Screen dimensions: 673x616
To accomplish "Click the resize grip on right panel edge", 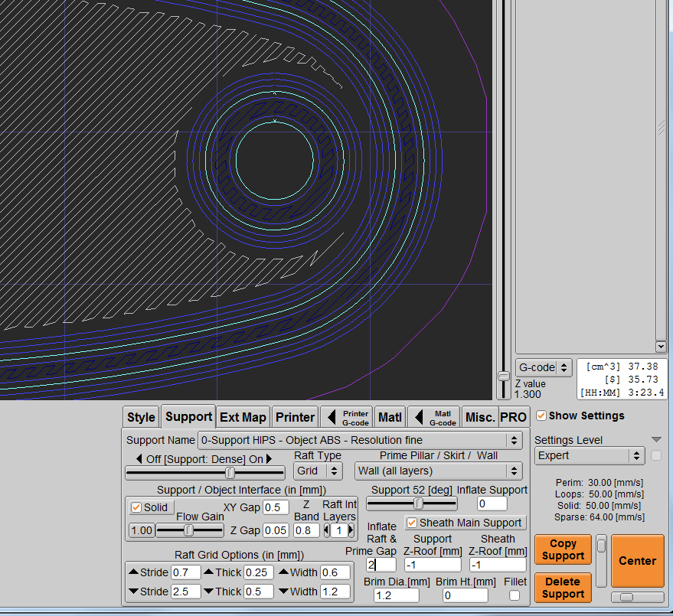I will (x=662, y=128).
